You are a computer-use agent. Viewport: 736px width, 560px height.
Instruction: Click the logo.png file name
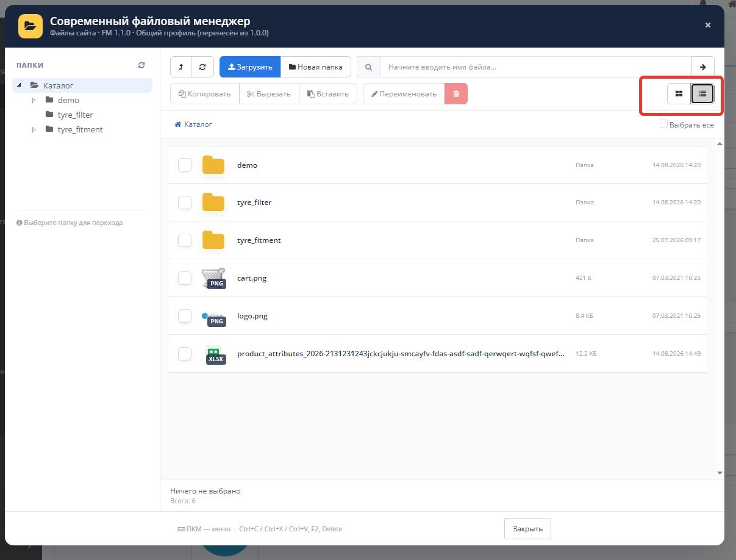tap(252, 316)
